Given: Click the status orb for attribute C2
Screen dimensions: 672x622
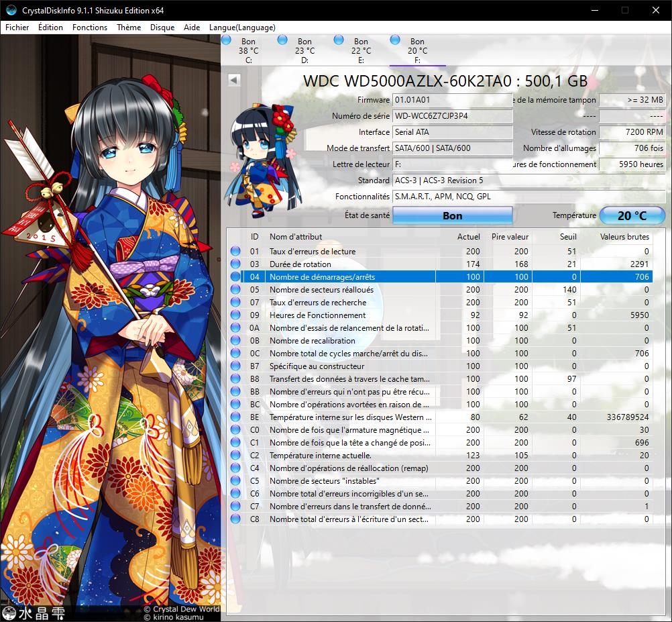Looking at the screenshot, I should tap(235, 456).
